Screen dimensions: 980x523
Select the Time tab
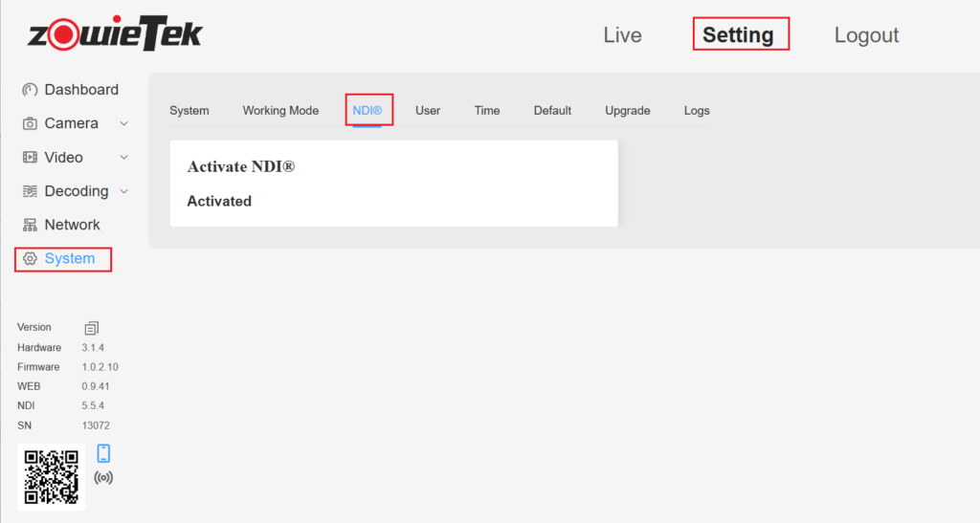tap(487, 111)
